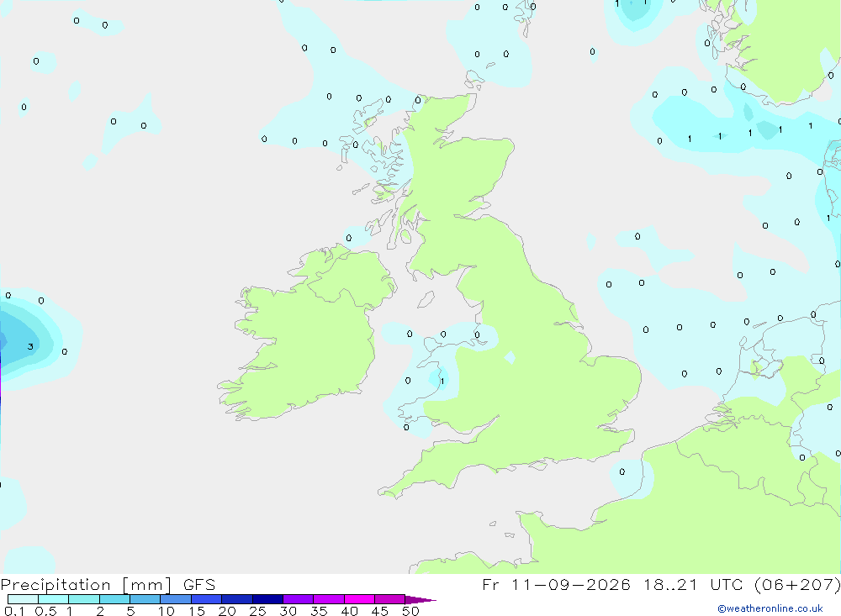Click the 2–5 mm light blue legend swatch

tap(114, 599)
